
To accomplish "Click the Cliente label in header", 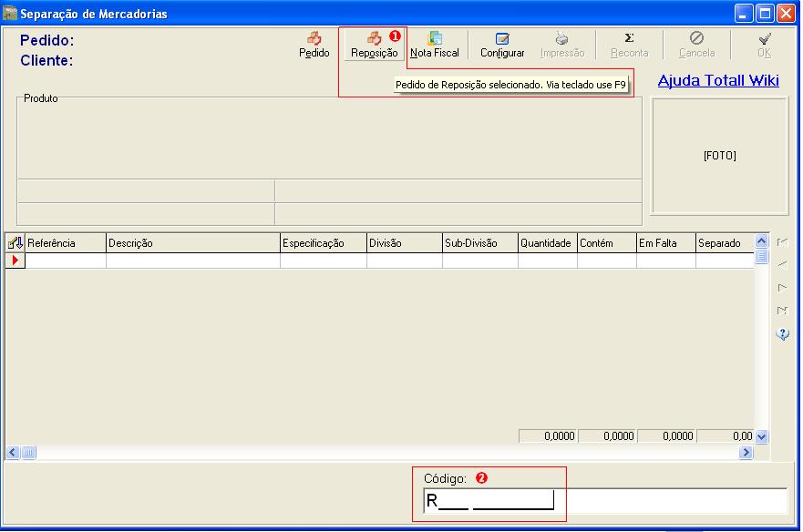I will (46, 60).
